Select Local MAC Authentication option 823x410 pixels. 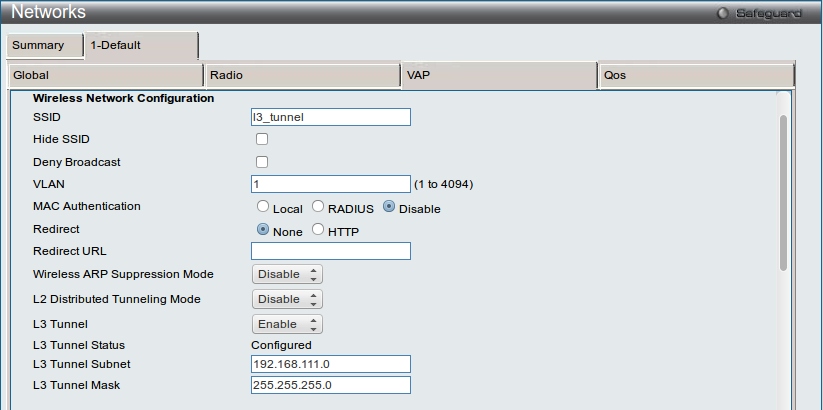click(x=263, y=207)
